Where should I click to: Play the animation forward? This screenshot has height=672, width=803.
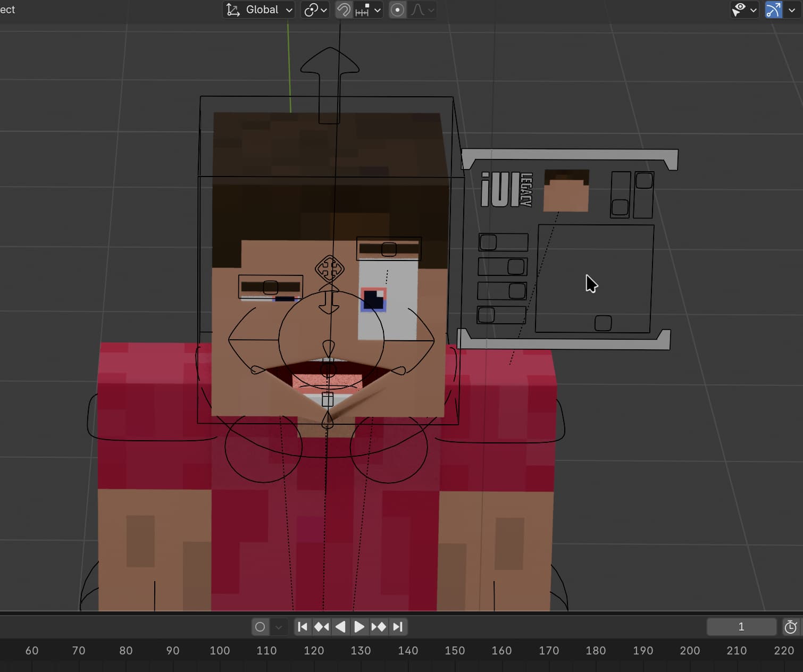pyautogui.click(x=359, y=627)
